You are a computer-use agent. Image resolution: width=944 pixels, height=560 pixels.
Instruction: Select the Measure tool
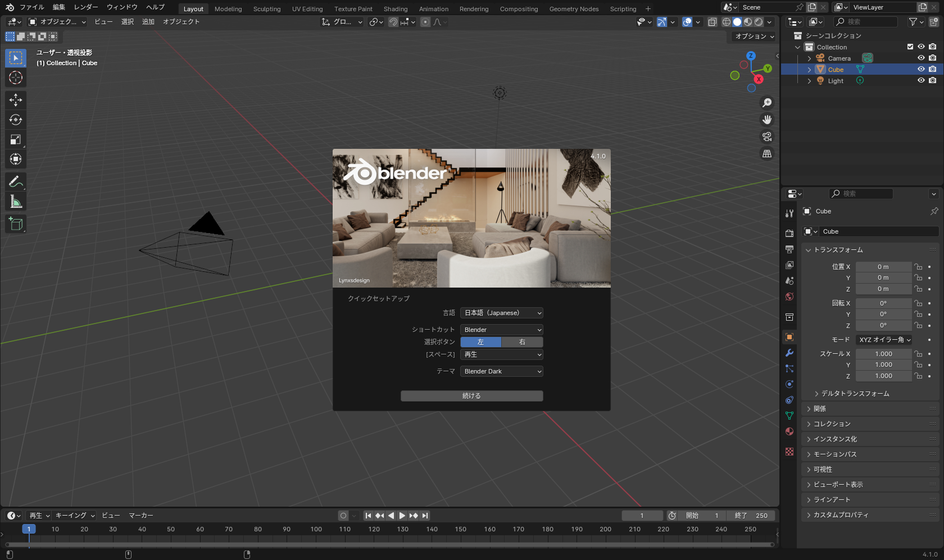(15, 201)
